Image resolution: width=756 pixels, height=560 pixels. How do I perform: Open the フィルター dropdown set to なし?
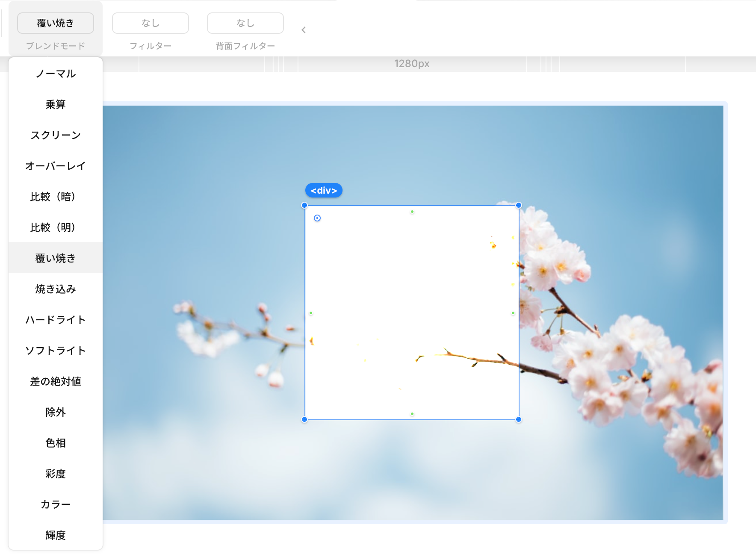coord(151,23)
